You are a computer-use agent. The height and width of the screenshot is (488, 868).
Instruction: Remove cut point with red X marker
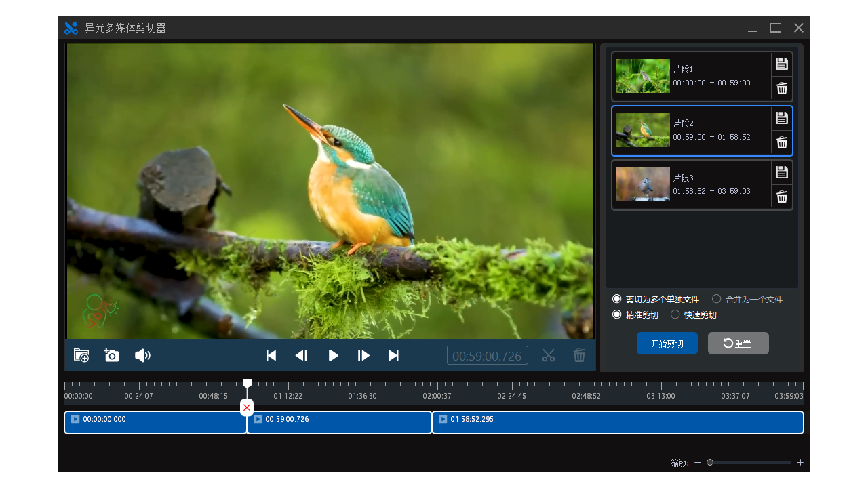pos(247,407)
